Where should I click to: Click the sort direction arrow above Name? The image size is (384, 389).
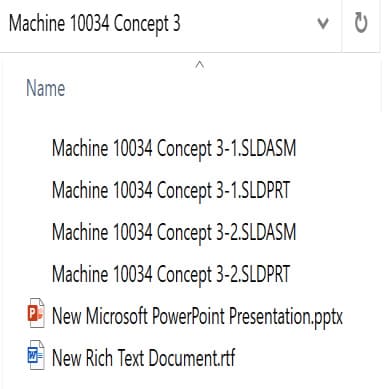[199, 65]
